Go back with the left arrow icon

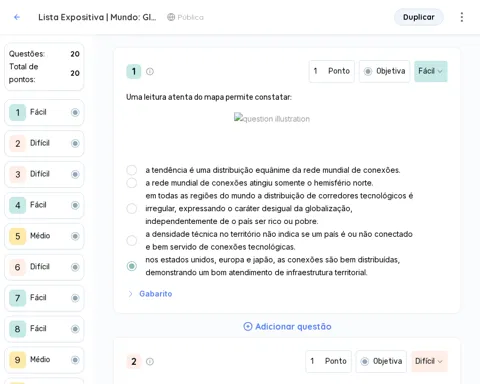tap(17, 17)
